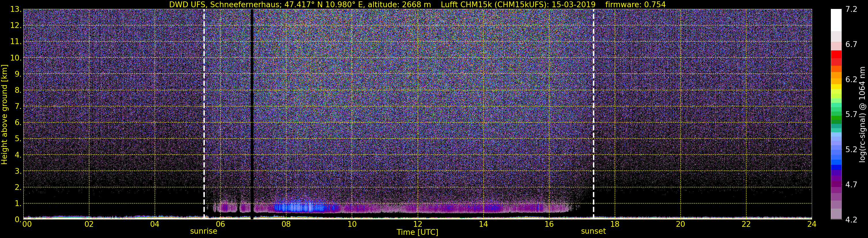Click the height axis tick '3.'
868x238 pixels.
pos(18,171)
